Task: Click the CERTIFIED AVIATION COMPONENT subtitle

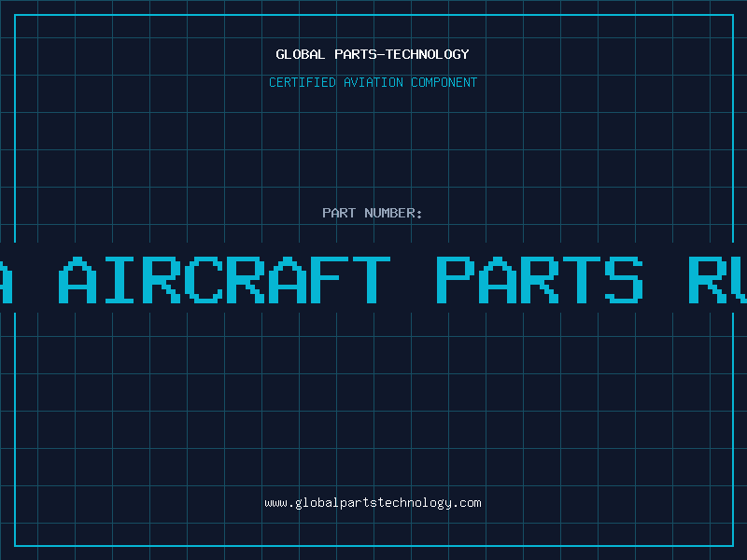Action: [x=373, y=82]
